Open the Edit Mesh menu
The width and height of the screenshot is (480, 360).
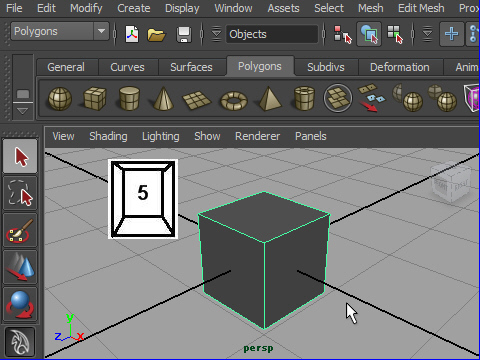click(421, 8)
